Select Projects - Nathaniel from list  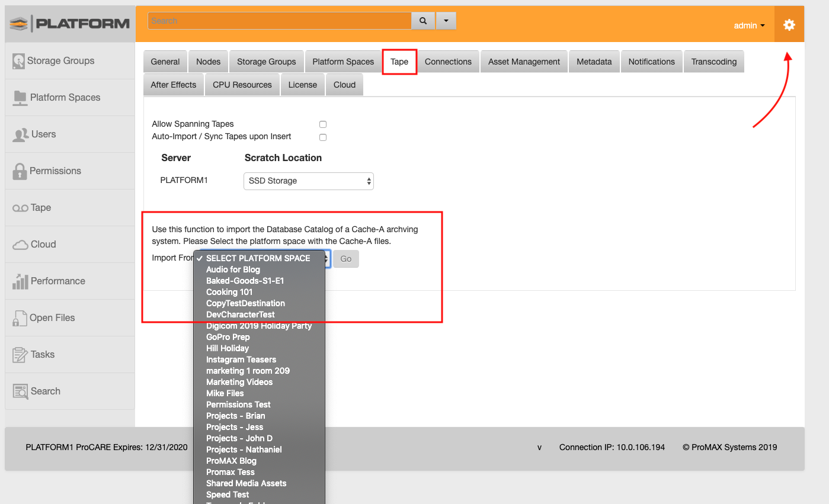tap(260, 450)
